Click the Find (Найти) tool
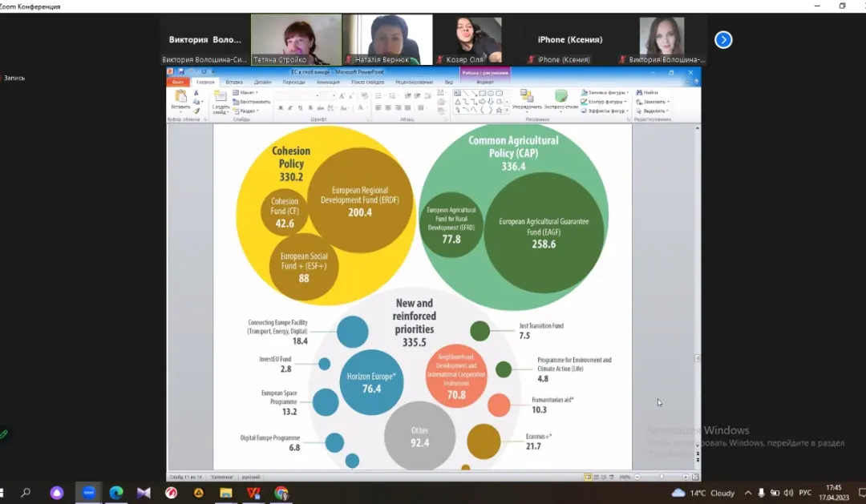Viewport: 866px width, 504px height. 647,92
